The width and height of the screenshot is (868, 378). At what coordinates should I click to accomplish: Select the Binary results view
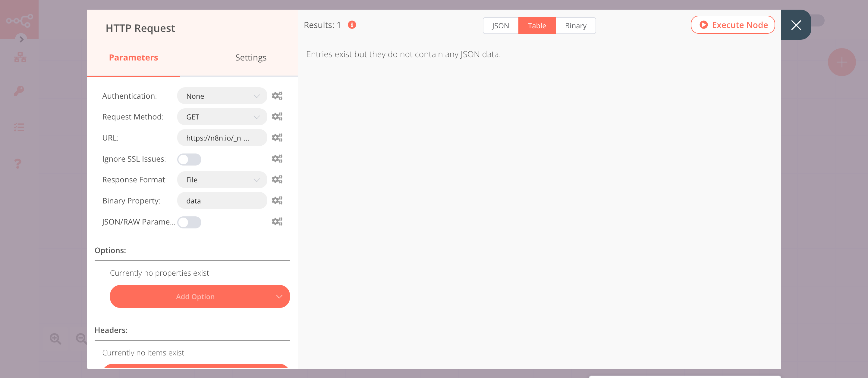tap(576, 25)
